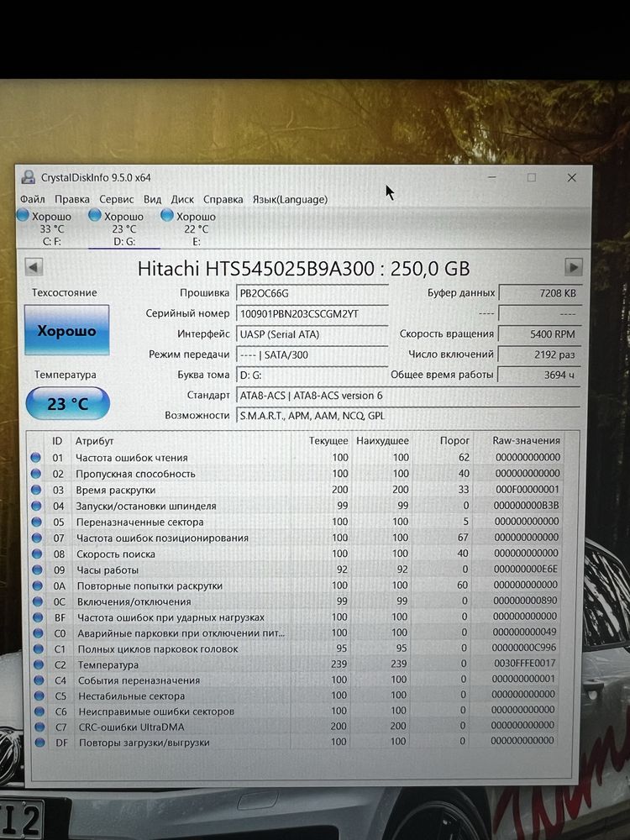630x840 pixels.
Task: Click status icon for Запуски/остановки шпинделя
Action: pyautogui.click(x=36, y=506)
